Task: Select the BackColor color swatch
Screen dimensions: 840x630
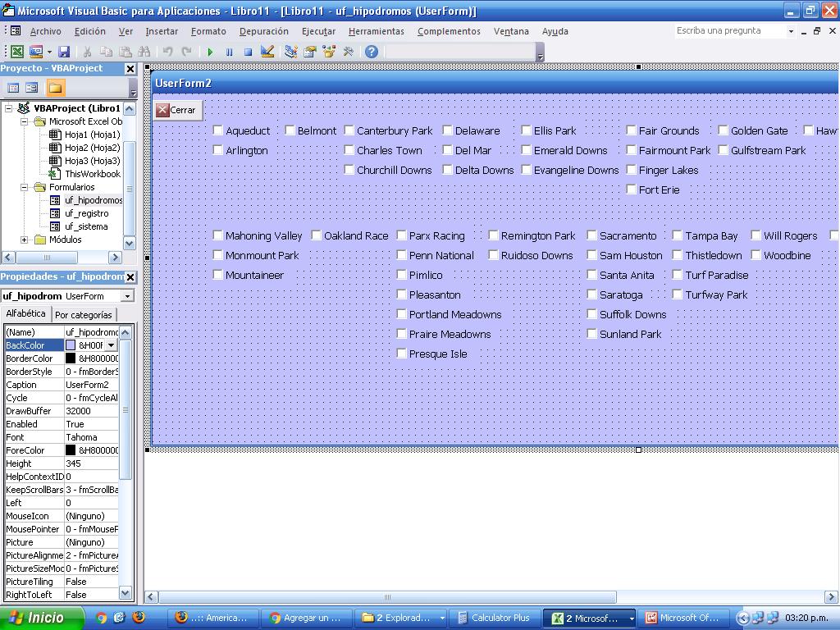Action: click(x=71, y=345)
